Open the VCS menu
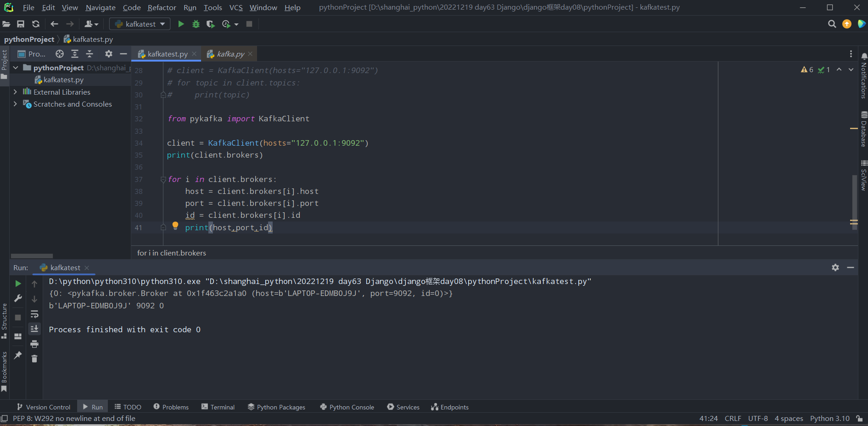 (236, 7)
